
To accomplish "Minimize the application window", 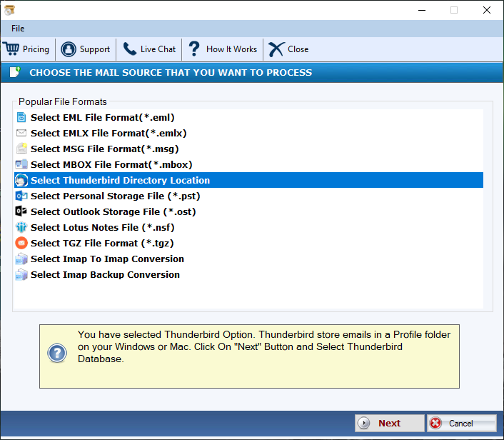I will [422, 10].
